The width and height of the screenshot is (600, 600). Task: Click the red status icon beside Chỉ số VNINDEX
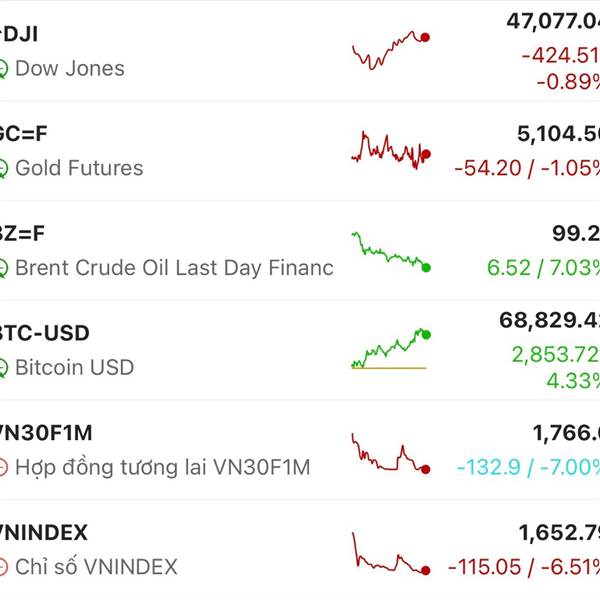[4, 567]
